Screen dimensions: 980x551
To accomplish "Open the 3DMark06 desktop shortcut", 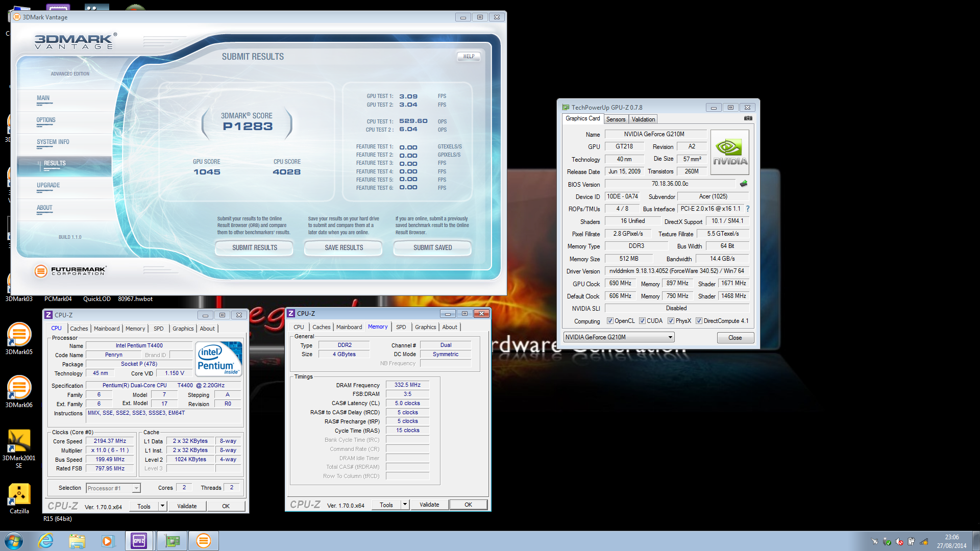I will click(x=19, y=391).
